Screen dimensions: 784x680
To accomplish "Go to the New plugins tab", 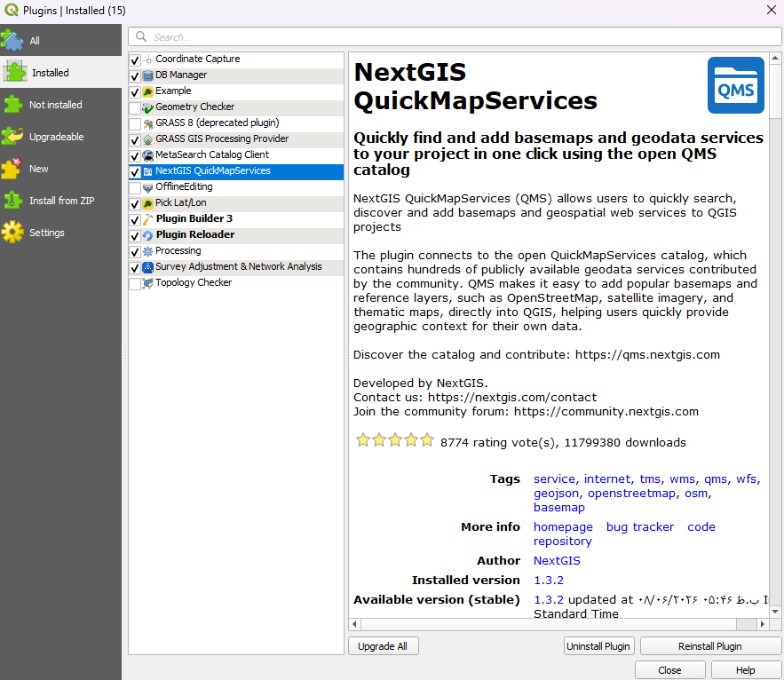I will [x=60, y=169].
